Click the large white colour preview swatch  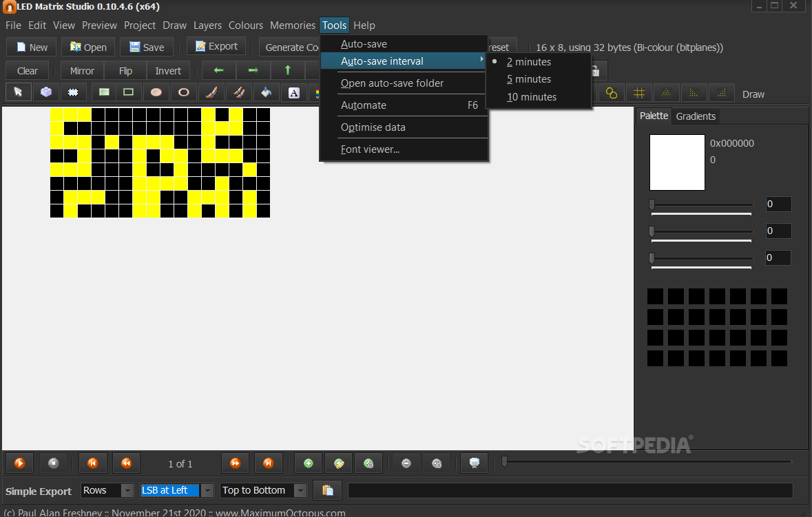pyautogui.click(x=677, y=162)
